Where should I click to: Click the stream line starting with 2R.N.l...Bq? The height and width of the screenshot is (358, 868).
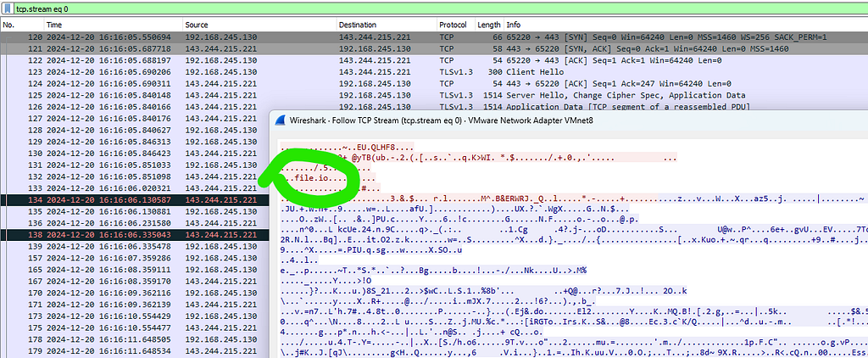574,240
